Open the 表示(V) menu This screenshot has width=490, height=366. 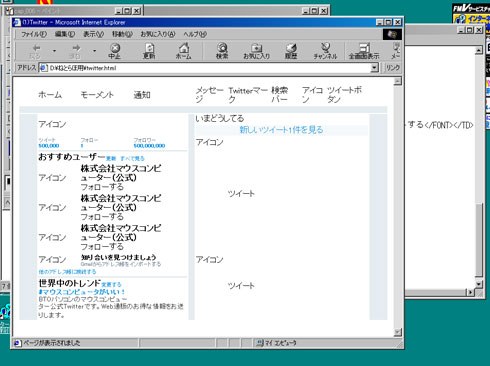(x=93, y=34)
